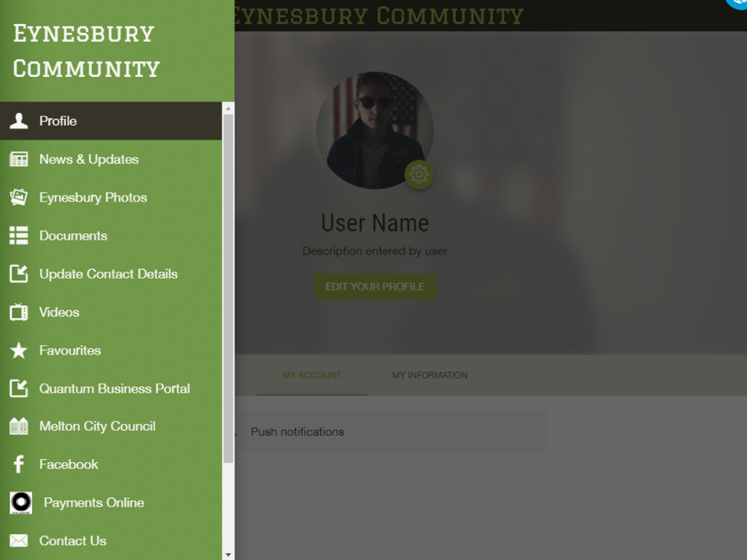
Task: Click the Payments Online circular logo
Action: (21, 503)
